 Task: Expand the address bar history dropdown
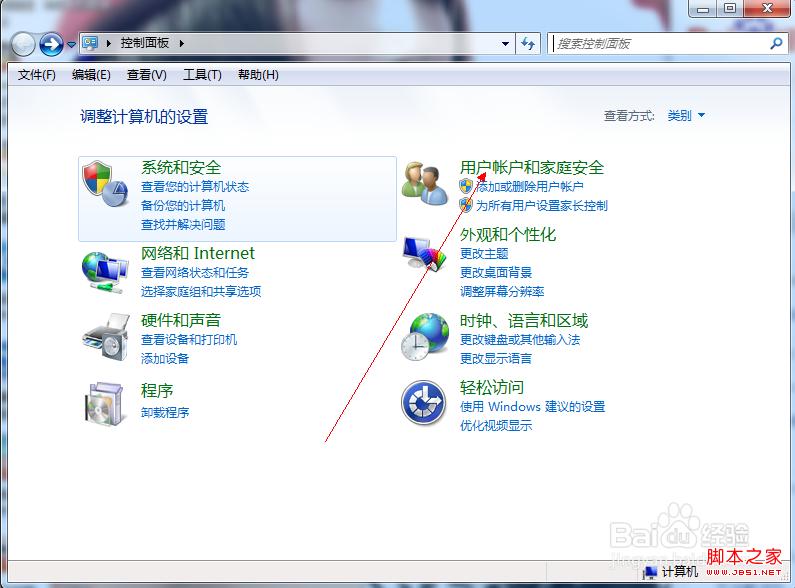coord(505,44)
